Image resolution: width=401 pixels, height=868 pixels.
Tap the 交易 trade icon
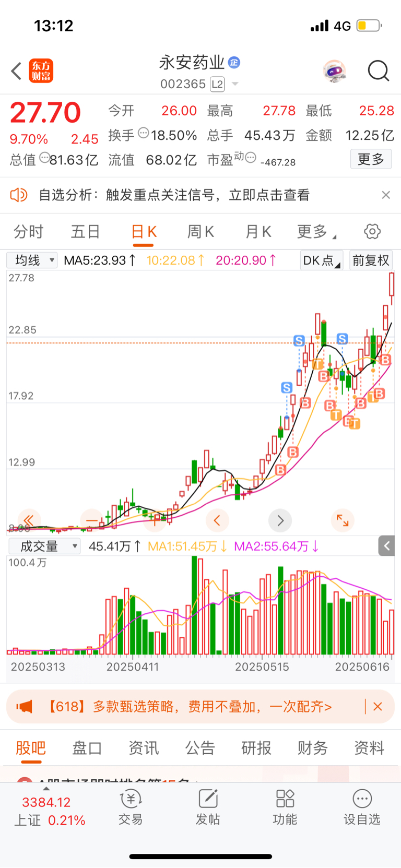pyautogui.click(x=131, y=807)
